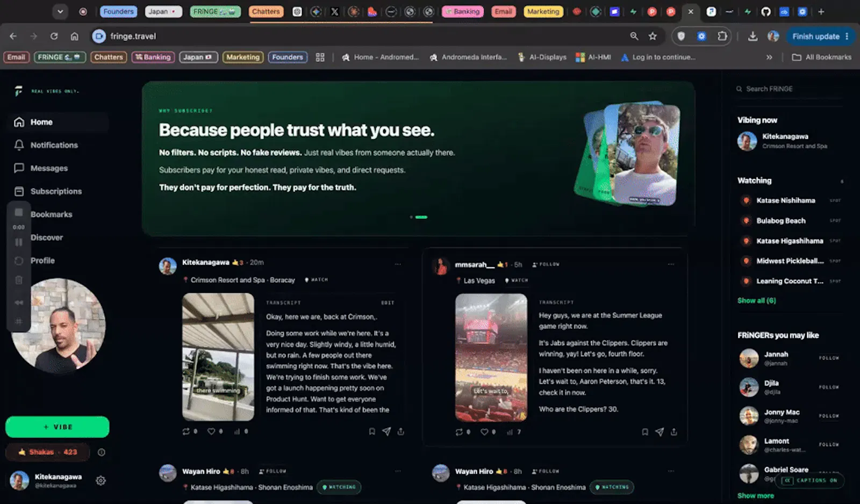
Task: Play the Summer League arena video thumbnail
Action: [x=491, y=357]
